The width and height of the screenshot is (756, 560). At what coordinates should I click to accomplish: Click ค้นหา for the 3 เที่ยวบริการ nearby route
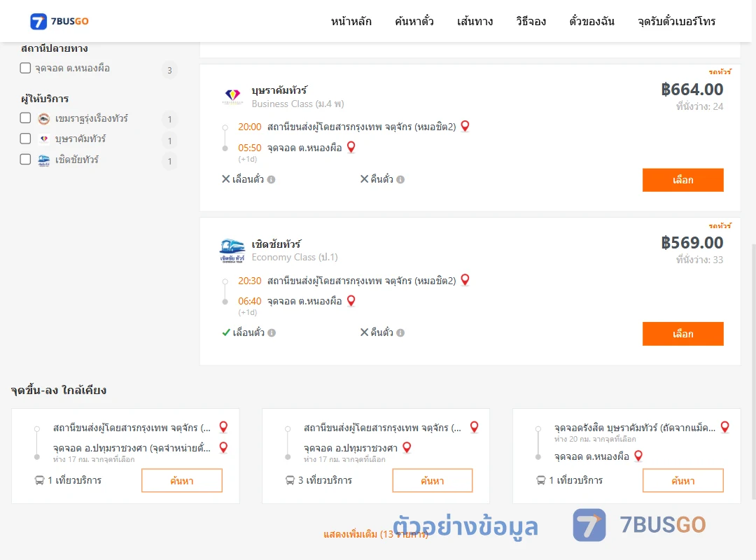[433, 480]
